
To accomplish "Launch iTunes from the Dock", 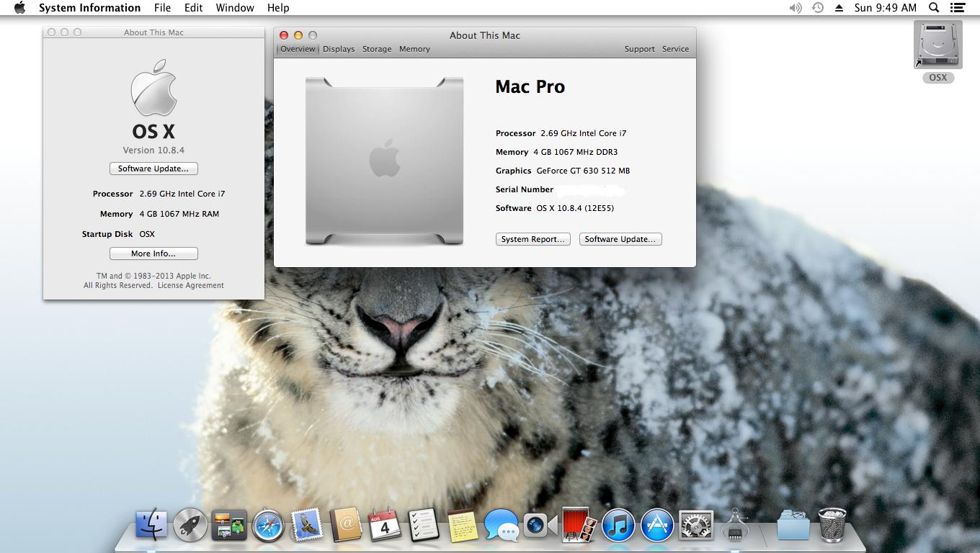I will [618, 525].
